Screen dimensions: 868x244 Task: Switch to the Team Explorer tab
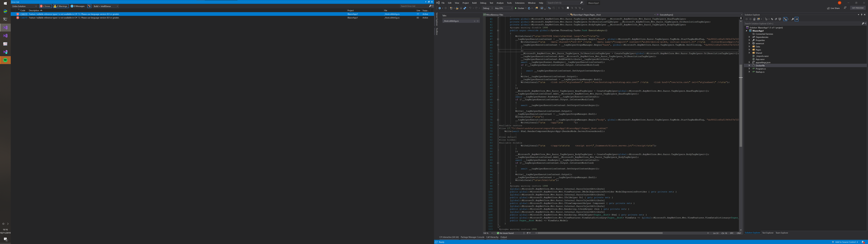(x=782, y=233)
